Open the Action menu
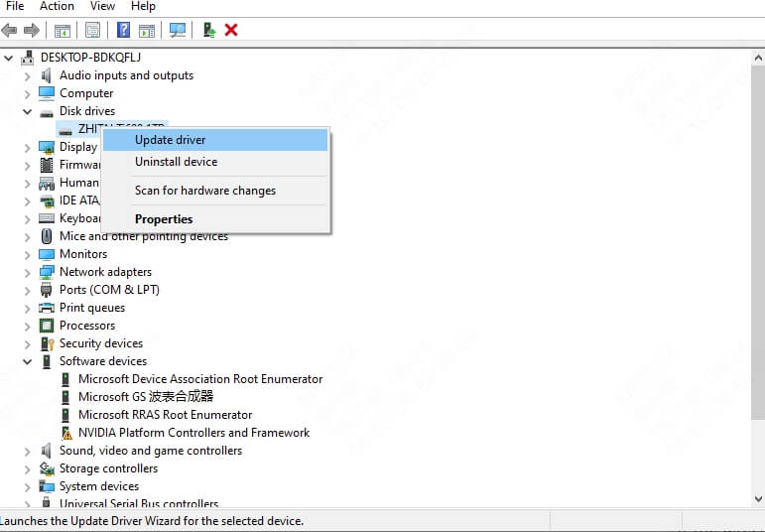765x532 pixels. pos(57,6)
